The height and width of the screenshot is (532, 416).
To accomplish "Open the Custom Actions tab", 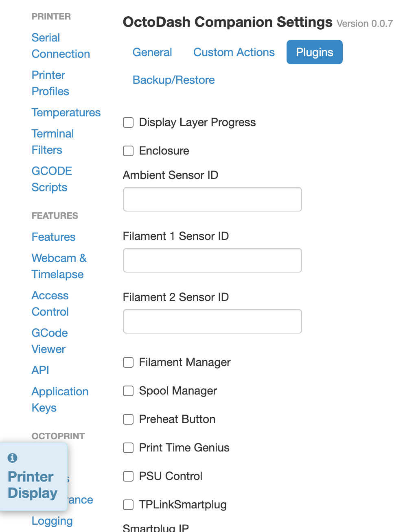I will pyautogui.click(x=234, y=52).
